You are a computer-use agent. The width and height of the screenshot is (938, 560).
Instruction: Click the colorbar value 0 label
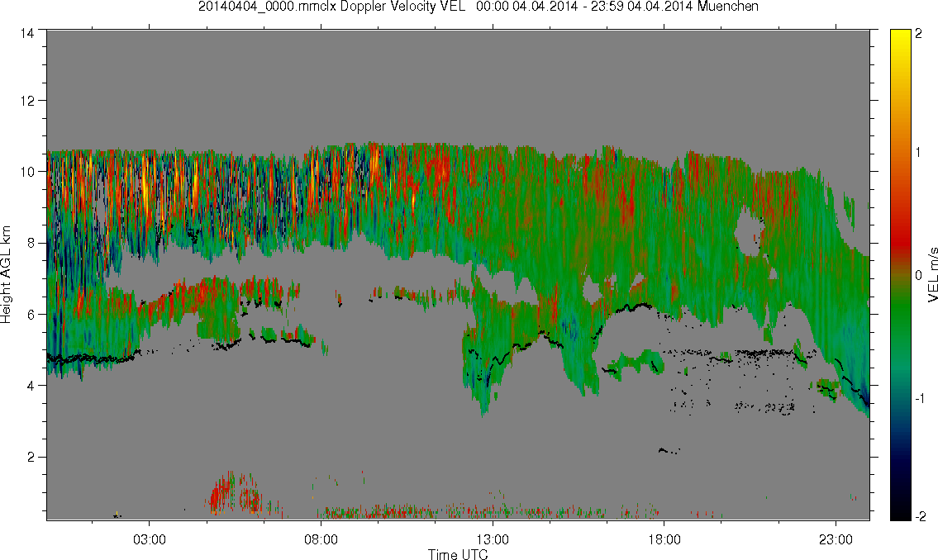pyautogui.click(x=919, y=275)
